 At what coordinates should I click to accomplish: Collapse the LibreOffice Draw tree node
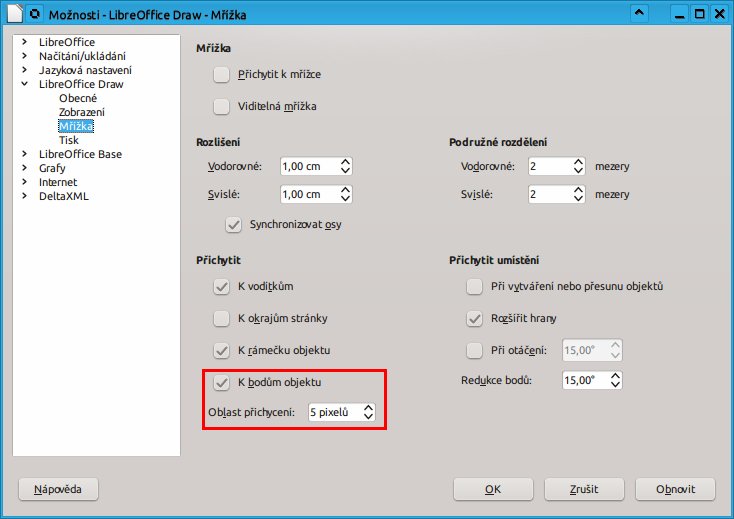click(x=24, y=84)
